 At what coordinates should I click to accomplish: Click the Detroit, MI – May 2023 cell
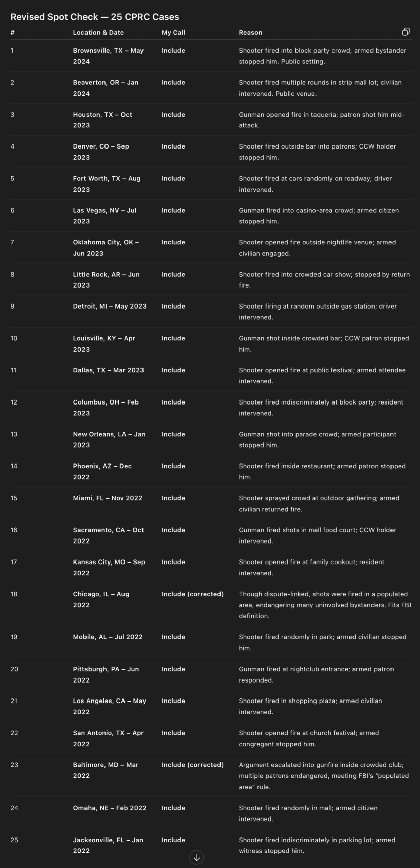(x=110, y=306)
